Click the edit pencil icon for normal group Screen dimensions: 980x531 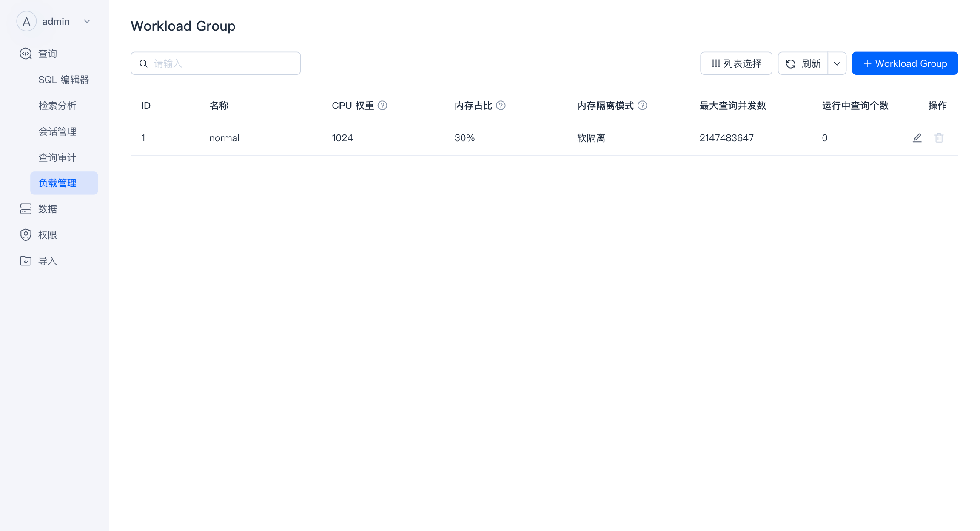coord(917,138)
